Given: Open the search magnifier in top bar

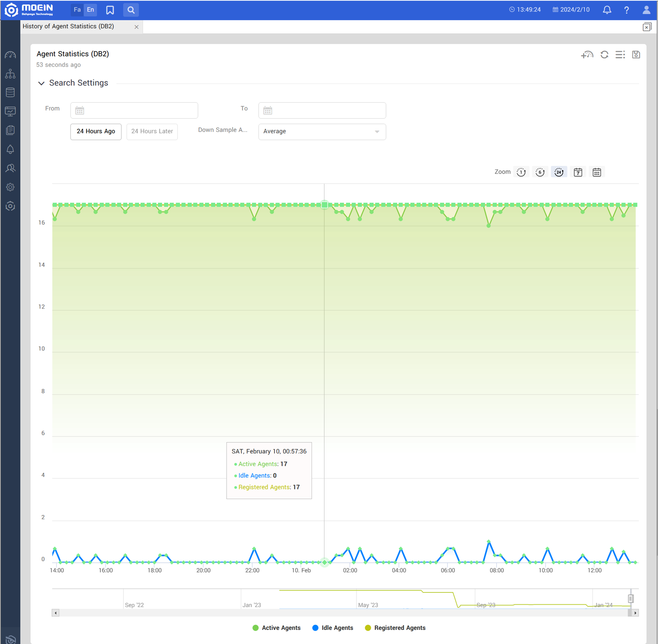Looking at the screenshot, I should click(x=131, y=10).
